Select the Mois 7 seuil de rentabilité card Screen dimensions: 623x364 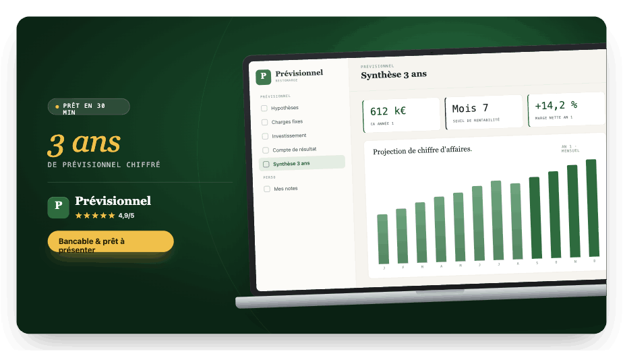pos(483,112)
